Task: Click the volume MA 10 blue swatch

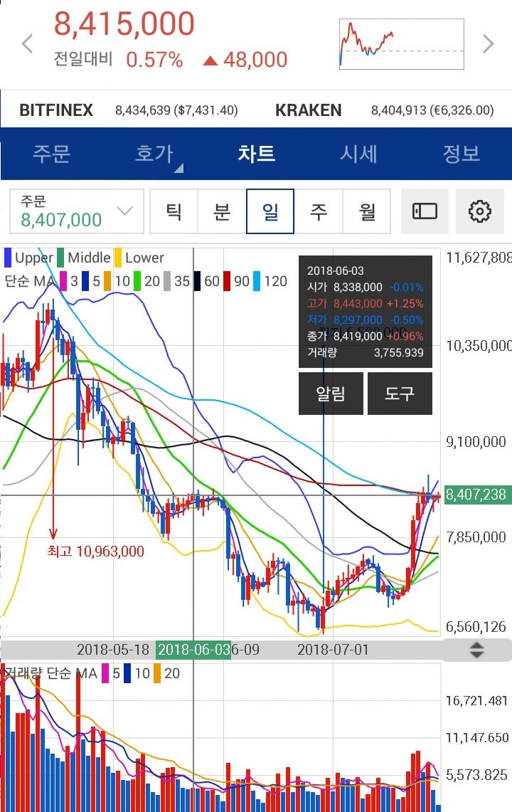Action: [127, 673]
